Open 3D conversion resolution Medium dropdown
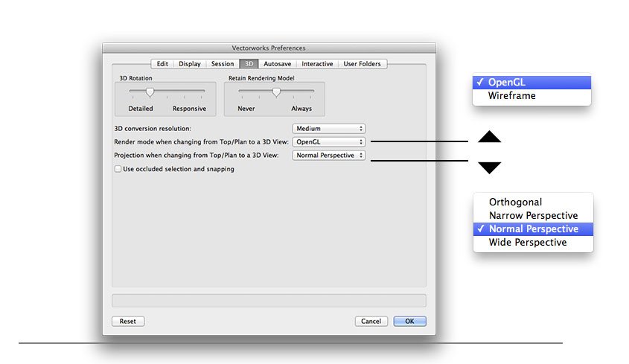 point(328,129)
